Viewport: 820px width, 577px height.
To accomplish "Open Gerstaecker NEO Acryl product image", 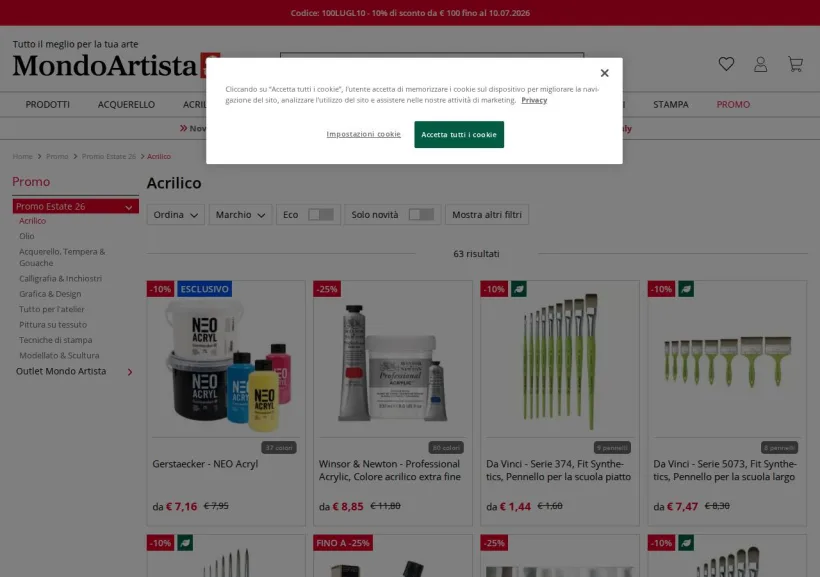I will click(226, 365).
